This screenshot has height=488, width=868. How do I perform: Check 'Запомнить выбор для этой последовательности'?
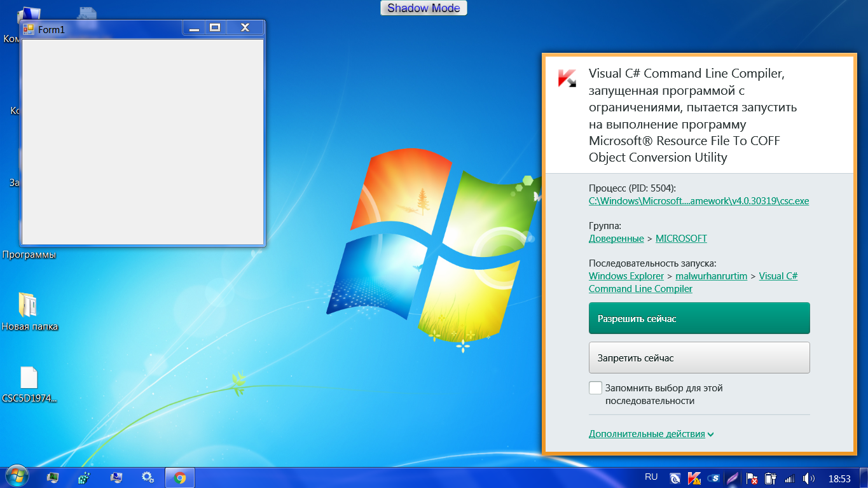596,388
